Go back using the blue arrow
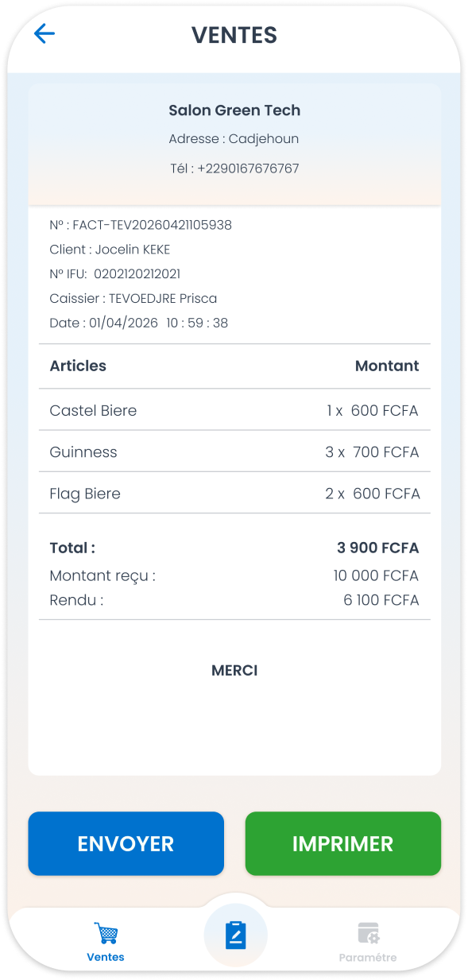The height and width of the screenshot is (980, 468). (x=44, y=33)
